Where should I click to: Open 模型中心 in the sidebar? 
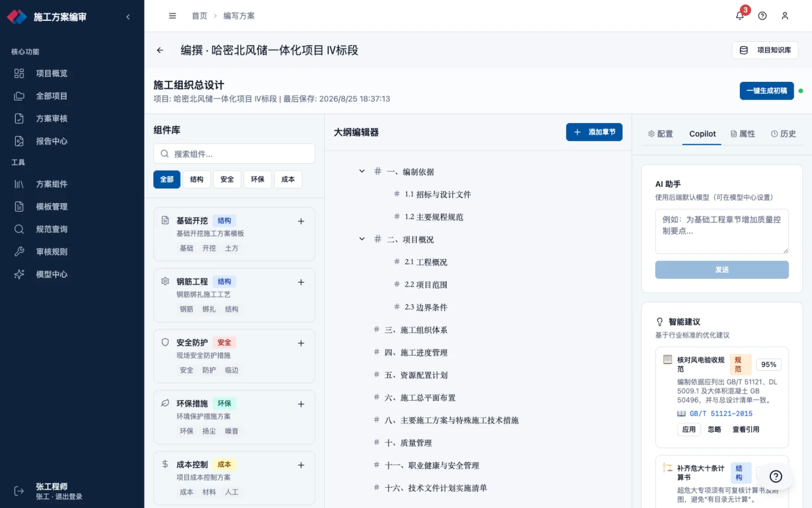[x=72, y=274]
